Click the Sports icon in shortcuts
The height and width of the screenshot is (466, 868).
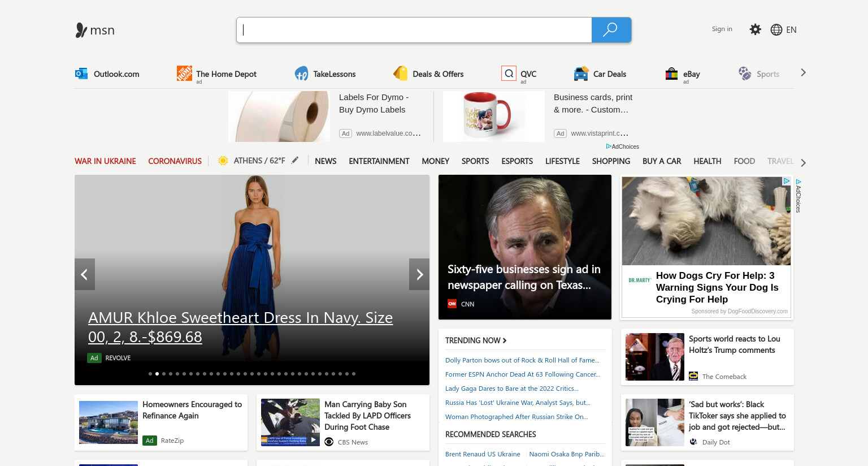point(745,74)
